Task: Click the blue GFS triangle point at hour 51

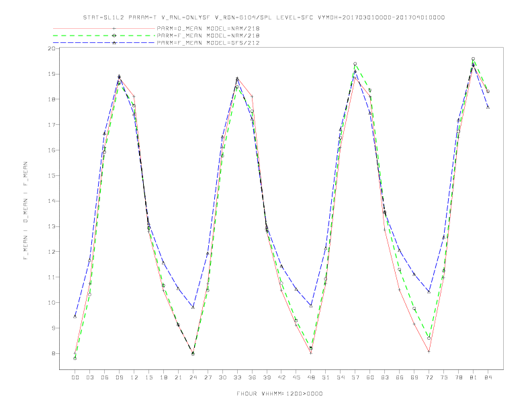Action: pos(326,248)
